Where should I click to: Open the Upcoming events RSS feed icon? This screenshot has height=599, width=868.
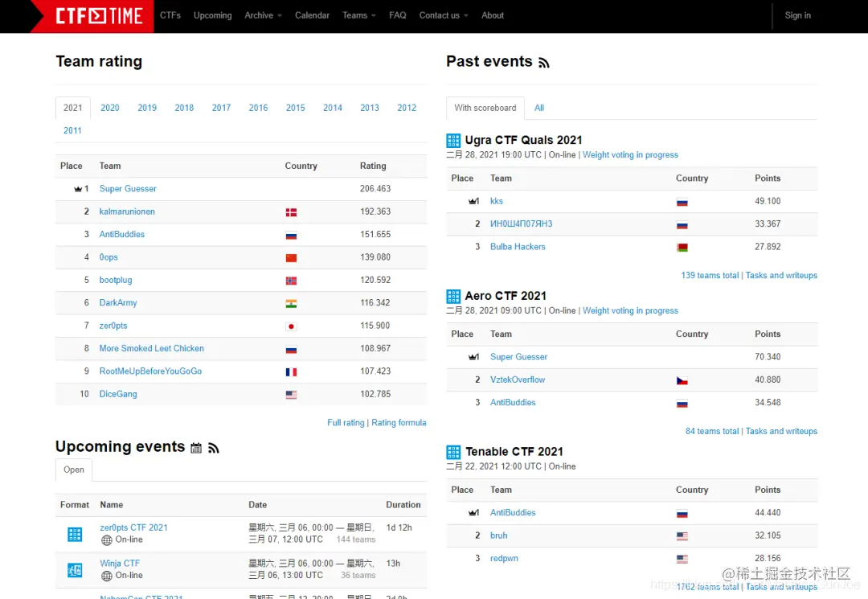coord(214,448)
